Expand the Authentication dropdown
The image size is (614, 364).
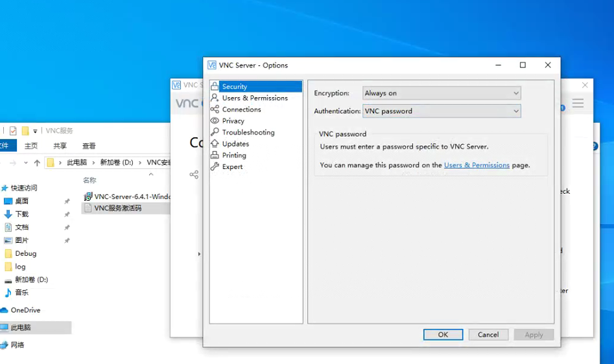point(442,111)
